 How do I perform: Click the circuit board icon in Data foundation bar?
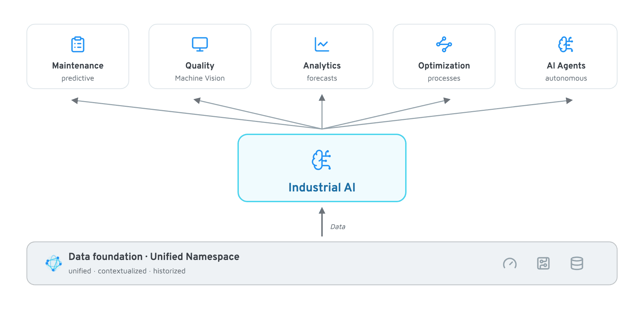coord(543,263)
